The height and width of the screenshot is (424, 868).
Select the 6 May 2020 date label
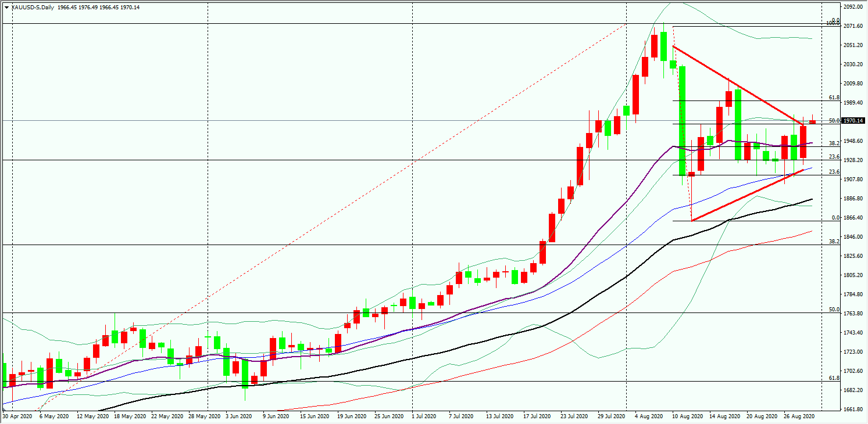click(x=53, y=416)
